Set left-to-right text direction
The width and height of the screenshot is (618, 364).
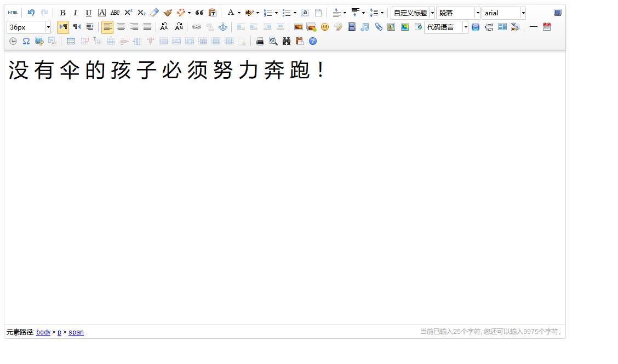coord(63,27)
